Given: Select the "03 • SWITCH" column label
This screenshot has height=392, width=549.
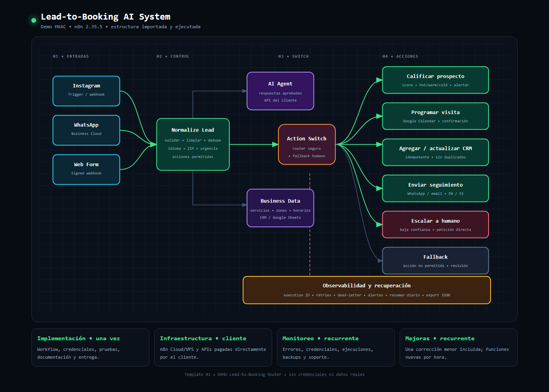Looking at the screenshot, I should pyautogui.click(x=293, y=56).
